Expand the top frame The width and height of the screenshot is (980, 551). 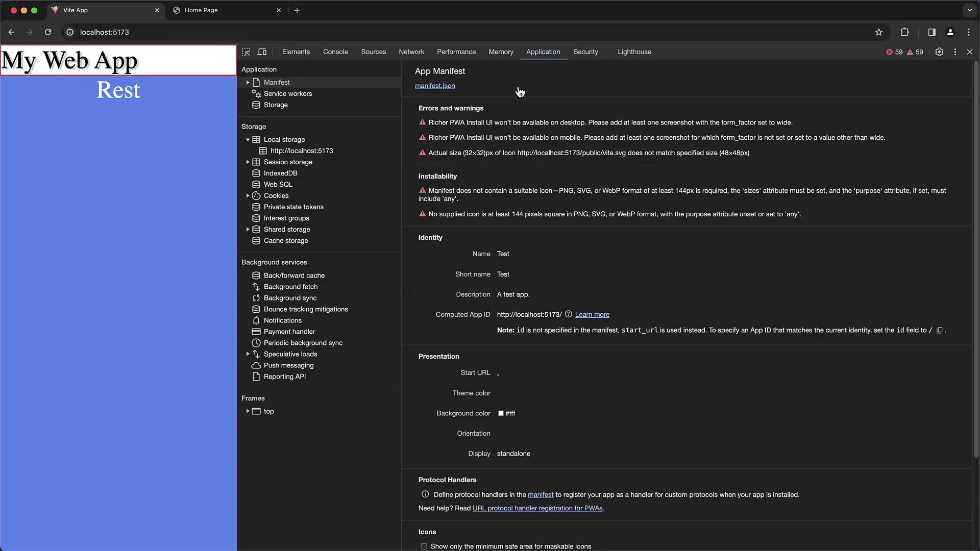click(x=248, y=411)
